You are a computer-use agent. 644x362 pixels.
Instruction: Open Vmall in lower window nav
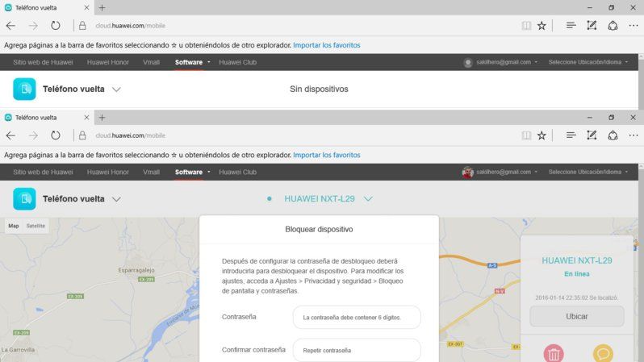(151, 172)
